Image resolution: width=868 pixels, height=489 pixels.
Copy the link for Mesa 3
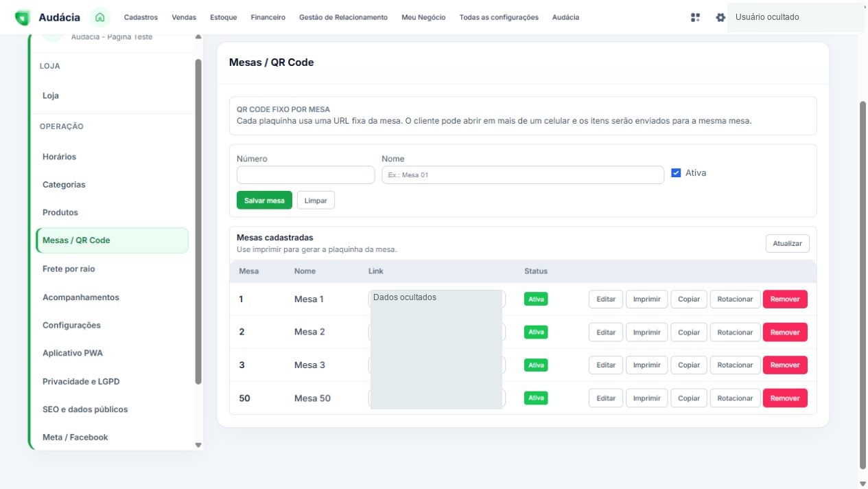pos(689,365)
